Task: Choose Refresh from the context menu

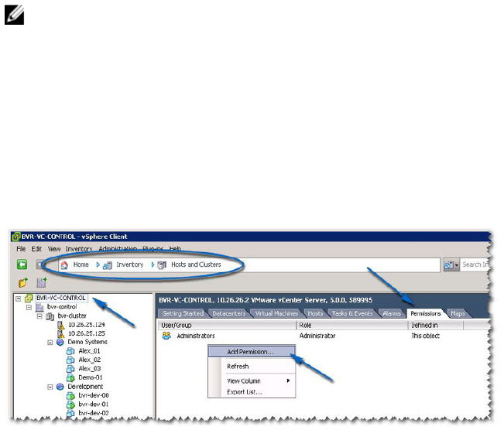Action: coord(252,367)
